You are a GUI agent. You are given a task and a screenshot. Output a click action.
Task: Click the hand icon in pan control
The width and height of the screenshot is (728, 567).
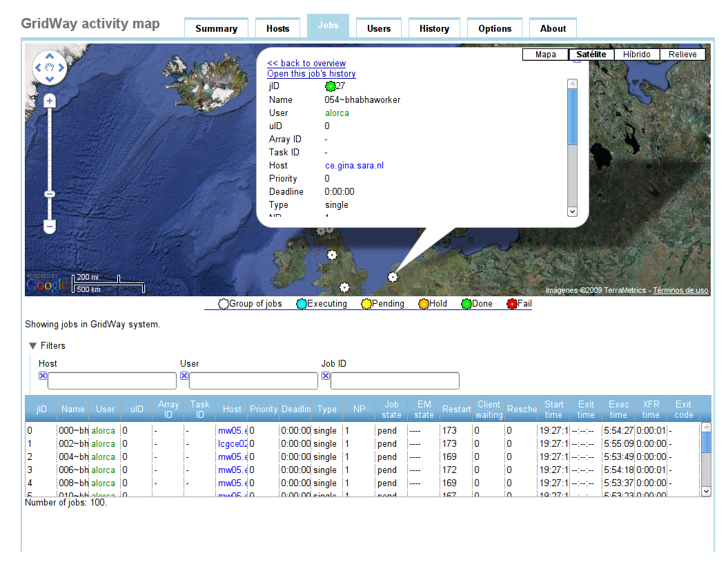tap(50, 68)
